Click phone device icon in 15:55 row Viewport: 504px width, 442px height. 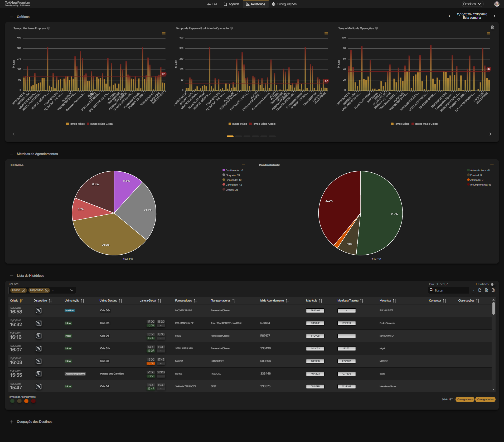[x=39, y=374]
